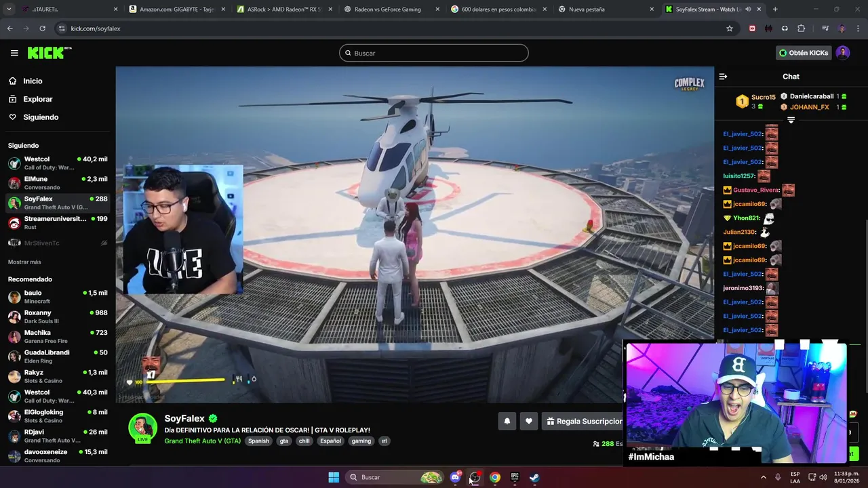Switch to 600 dolares en pesos tab

(x=498, y=9)
